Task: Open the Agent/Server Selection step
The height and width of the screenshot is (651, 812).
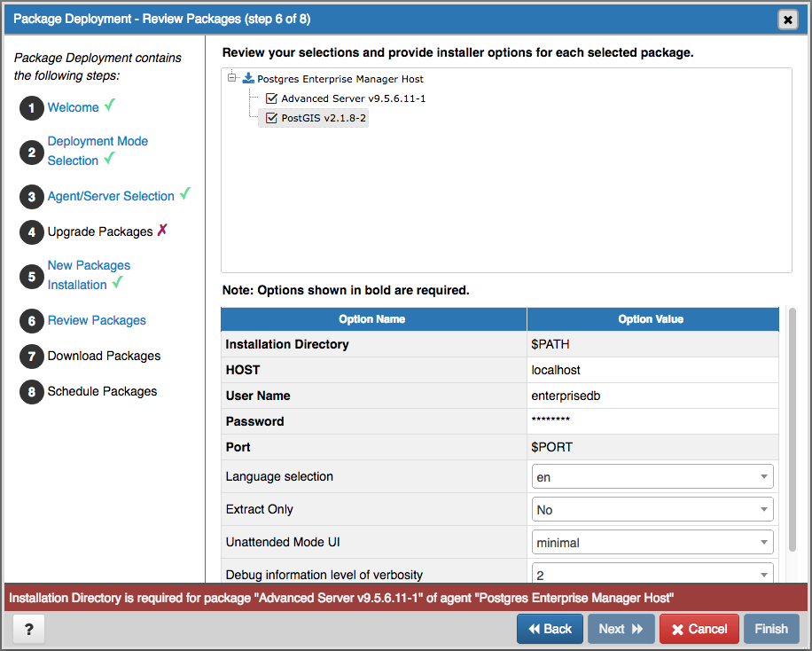Action: coord(111,196)
